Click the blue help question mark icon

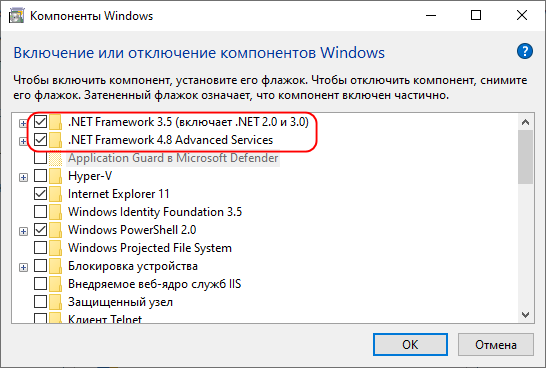click(x=524, y=51)
